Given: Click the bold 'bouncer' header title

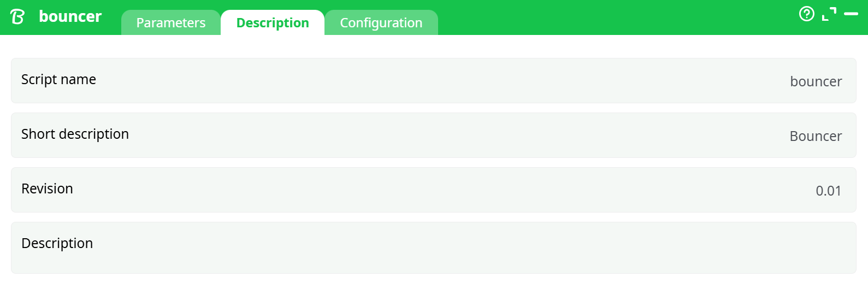Looking at the screenshot, I should 70,16.
